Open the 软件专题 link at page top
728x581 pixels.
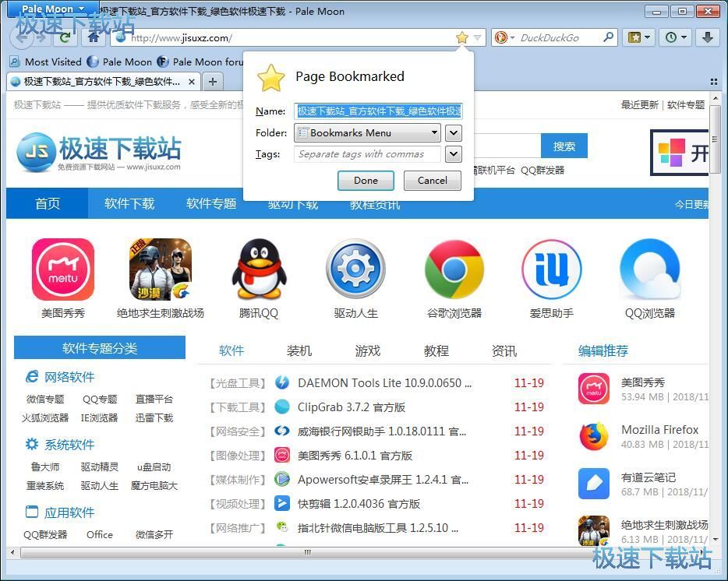click(x=686, y=105)
